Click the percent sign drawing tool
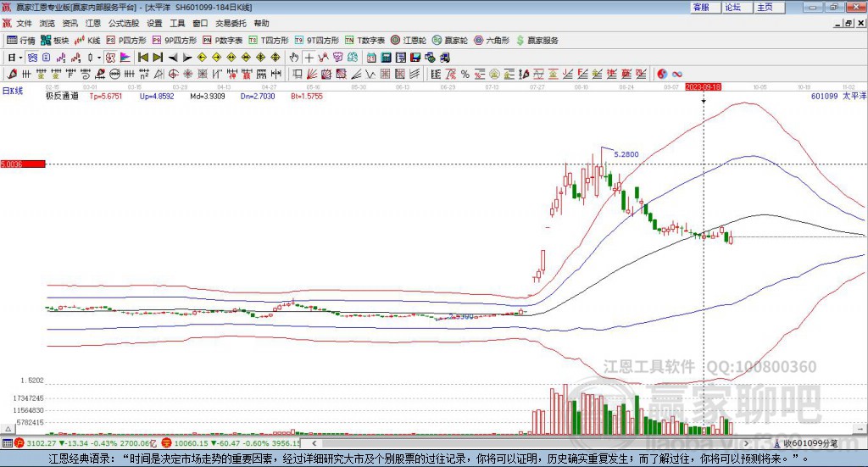The height and width of the screenshot is (467, 868). pos(465,74)
